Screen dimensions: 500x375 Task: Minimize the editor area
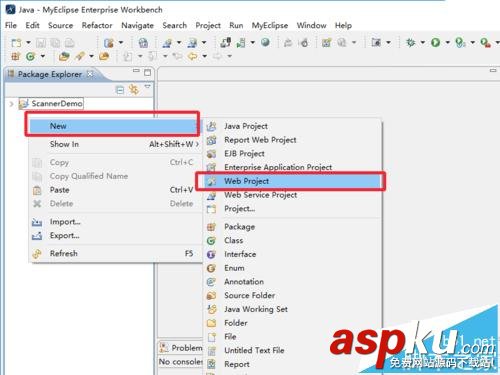(493, 70)
